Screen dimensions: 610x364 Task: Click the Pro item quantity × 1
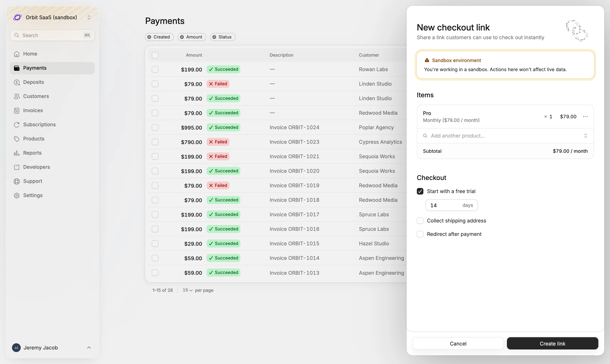click(548, 116)
